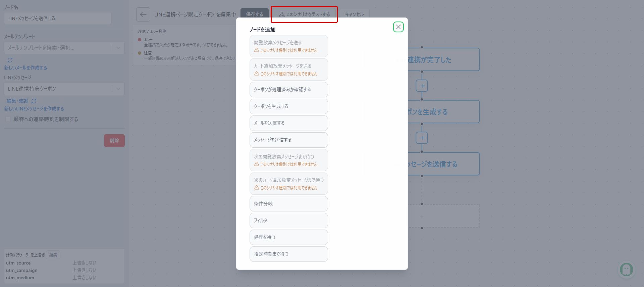644x287 pixels.
Task: Click disabled 閲覧放棄メッセージを送る option
Action: click(x=288, y=46)
